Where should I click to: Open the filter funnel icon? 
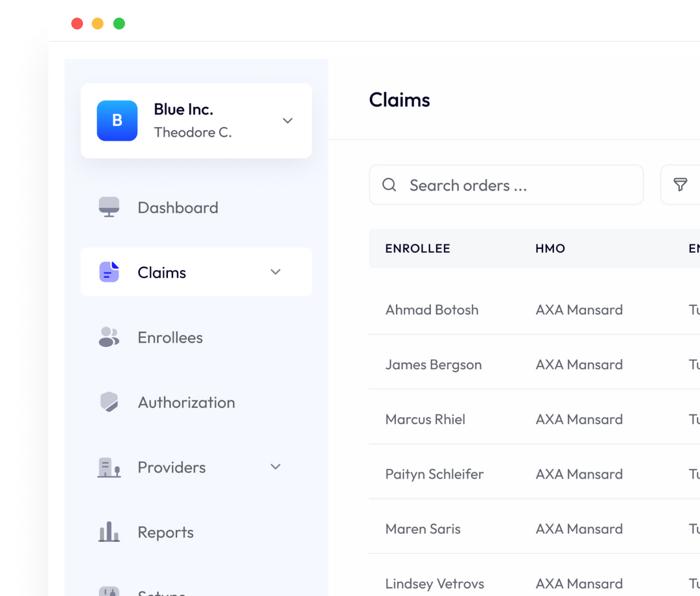pos(679,185)
